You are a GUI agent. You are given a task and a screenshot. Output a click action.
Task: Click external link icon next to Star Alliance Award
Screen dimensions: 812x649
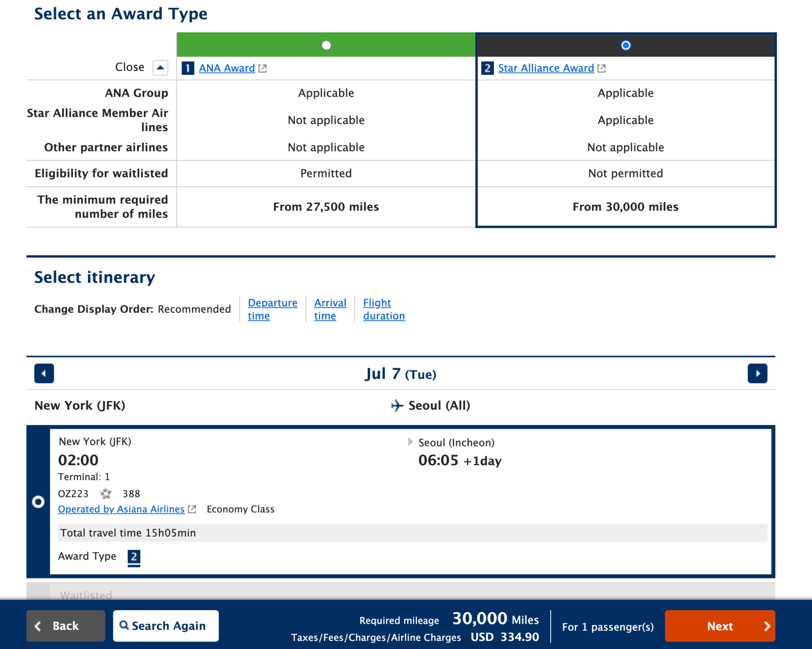tap(601, 69)
